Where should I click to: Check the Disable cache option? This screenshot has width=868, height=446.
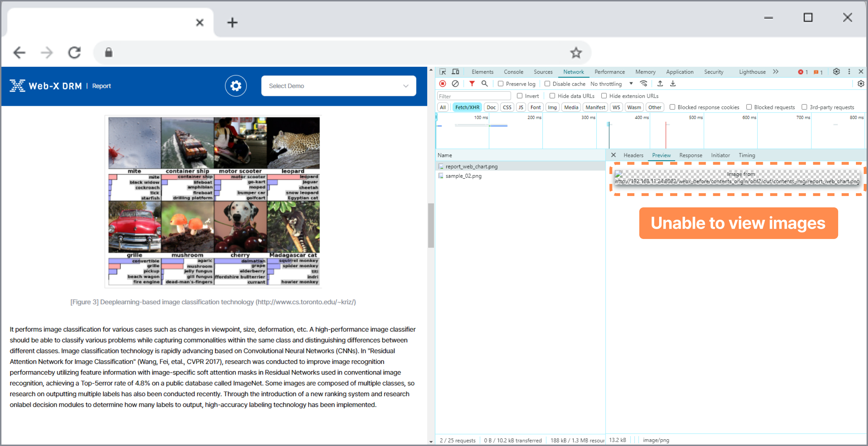(x=547, y=84)
